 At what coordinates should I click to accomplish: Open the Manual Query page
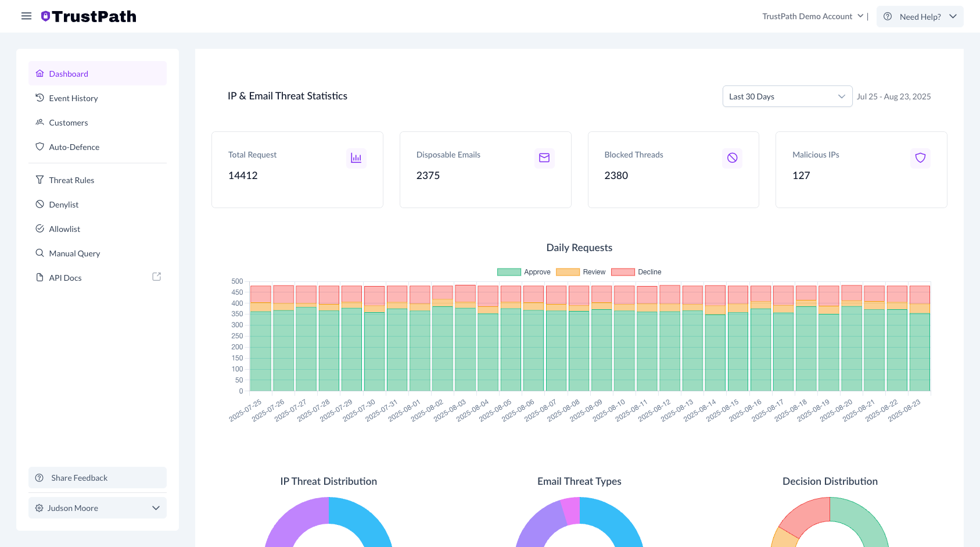74,253
